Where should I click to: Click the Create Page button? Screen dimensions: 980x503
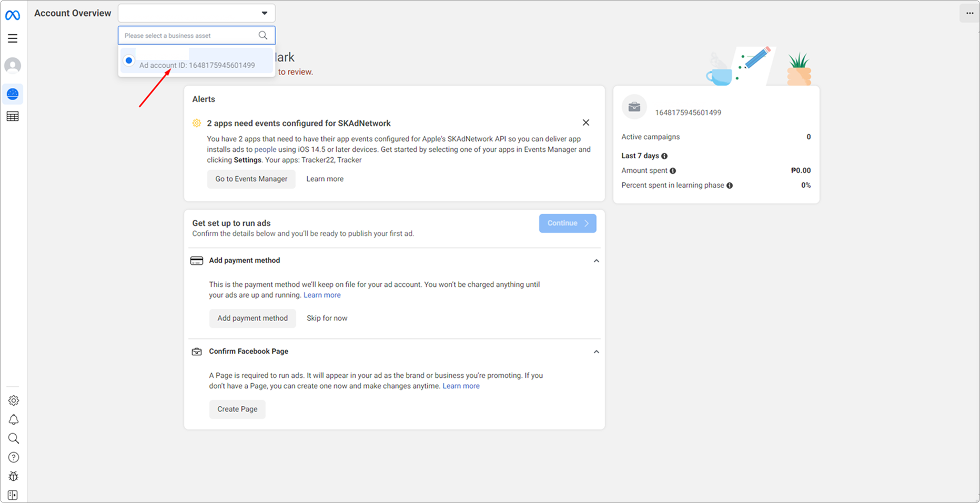[237, 409]
